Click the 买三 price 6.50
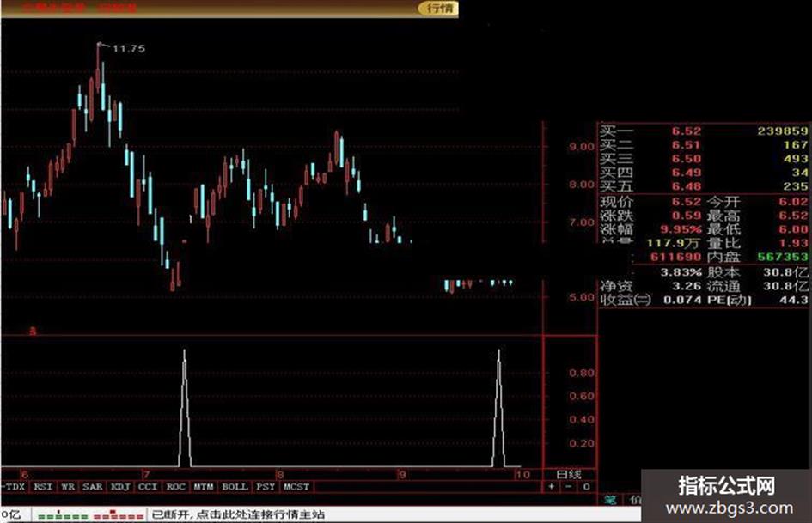 pos(687,159)
